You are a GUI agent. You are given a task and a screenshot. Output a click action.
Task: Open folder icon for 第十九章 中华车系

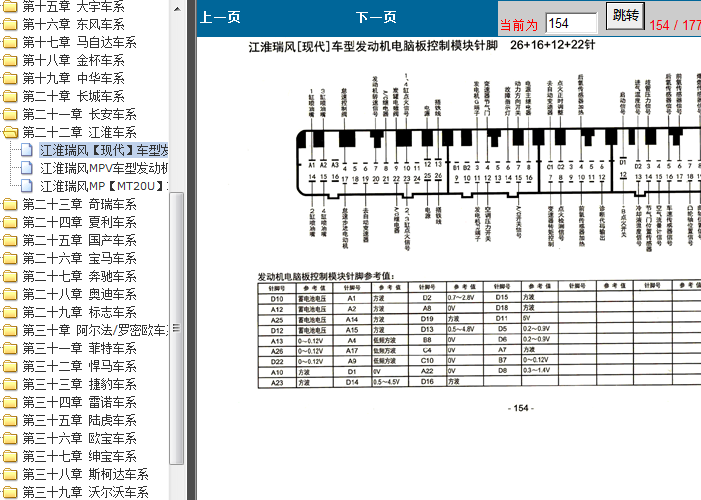point(10,78)
